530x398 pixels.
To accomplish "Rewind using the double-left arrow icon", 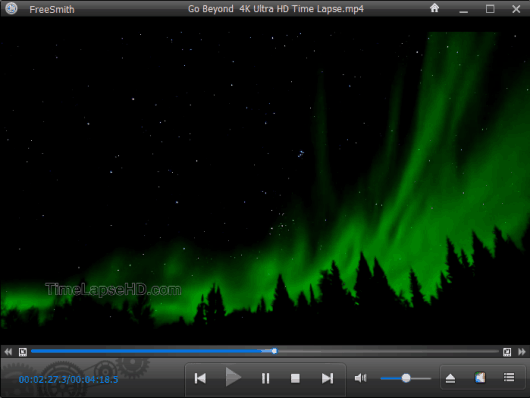I will tap(8, 352).
